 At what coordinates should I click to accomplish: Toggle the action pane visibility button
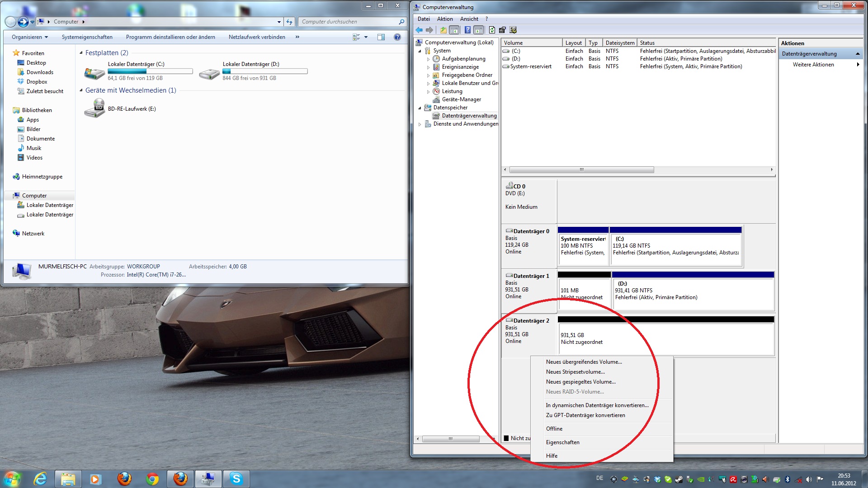(x=479, y=30)
